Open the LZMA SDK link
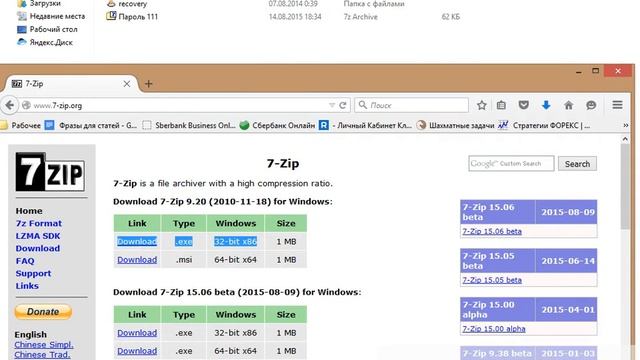 pos(38,236)
